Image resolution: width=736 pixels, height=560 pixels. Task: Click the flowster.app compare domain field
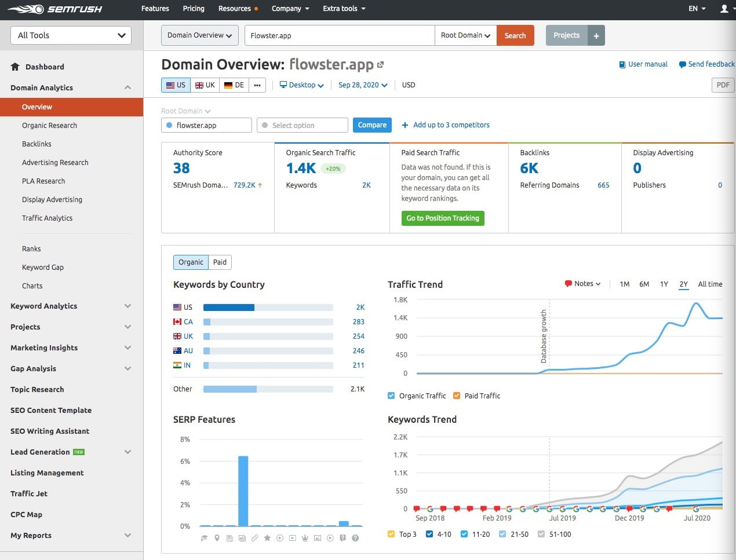pos(206,125)
